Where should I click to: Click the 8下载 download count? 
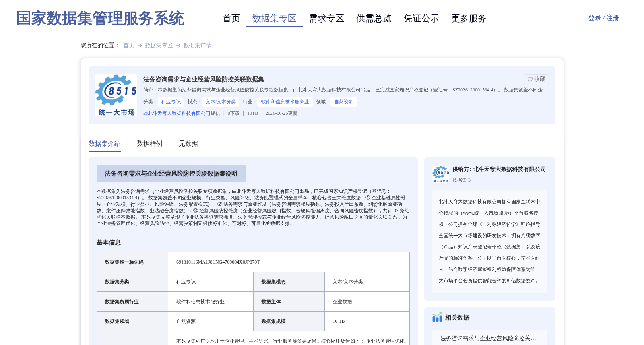coord(233,114)
